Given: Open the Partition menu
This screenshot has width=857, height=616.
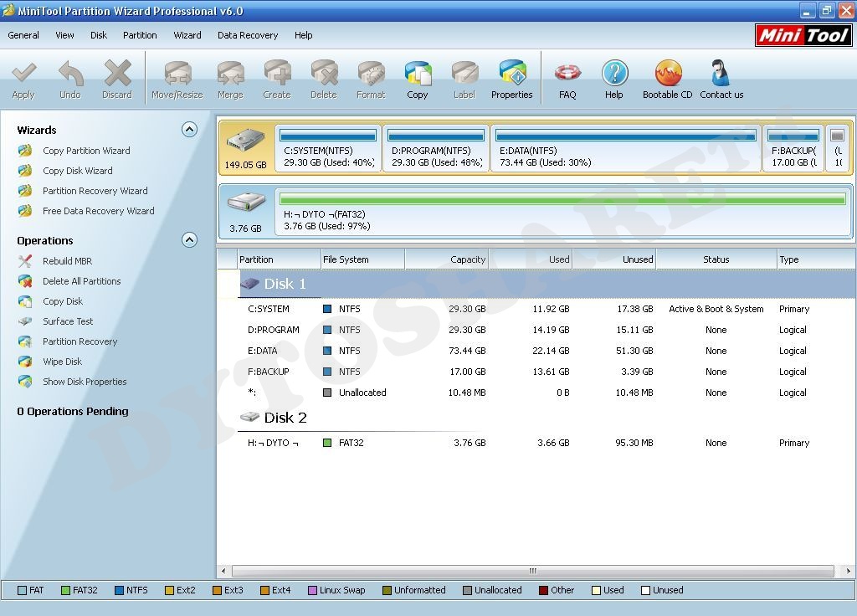Looking at the screenshot, I should [140, 35].
